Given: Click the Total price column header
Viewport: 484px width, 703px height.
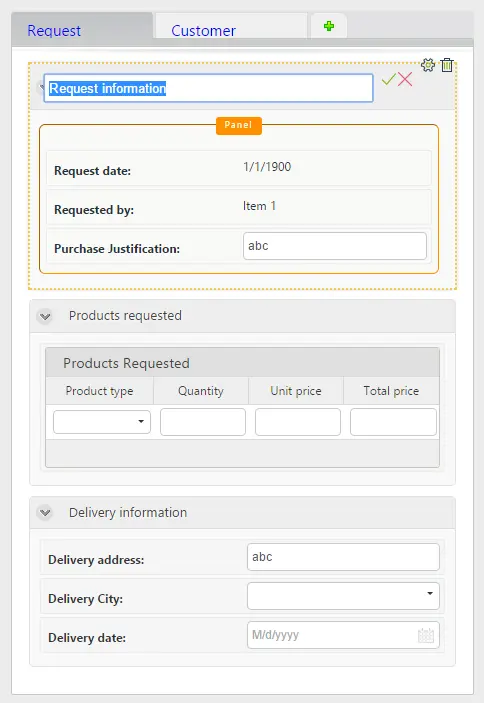Looking at the screenshot, I should pos(391,391).
